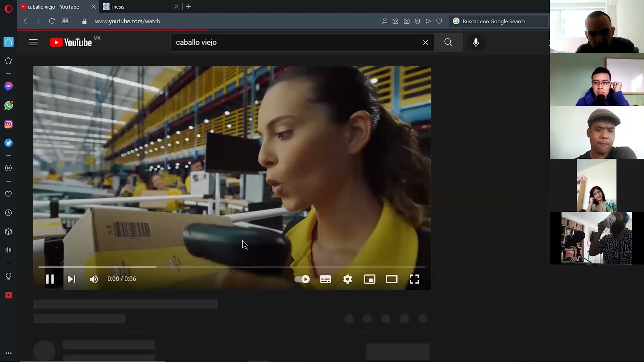Switch to theater mode
Image resolution: width=644 pixels, height=362 pixels.
[392, 279]
